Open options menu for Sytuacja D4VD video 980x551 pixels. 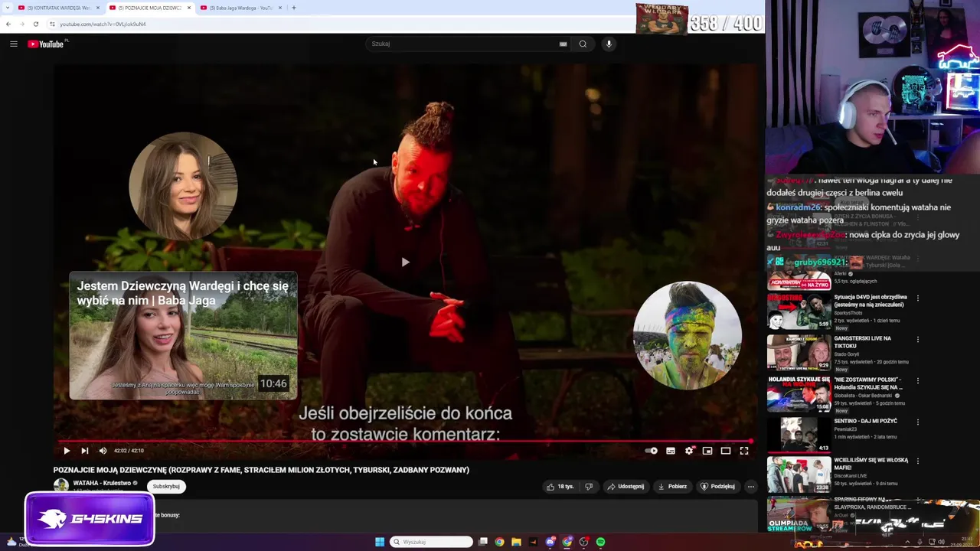pyautogui.click(x=917, y=298)
